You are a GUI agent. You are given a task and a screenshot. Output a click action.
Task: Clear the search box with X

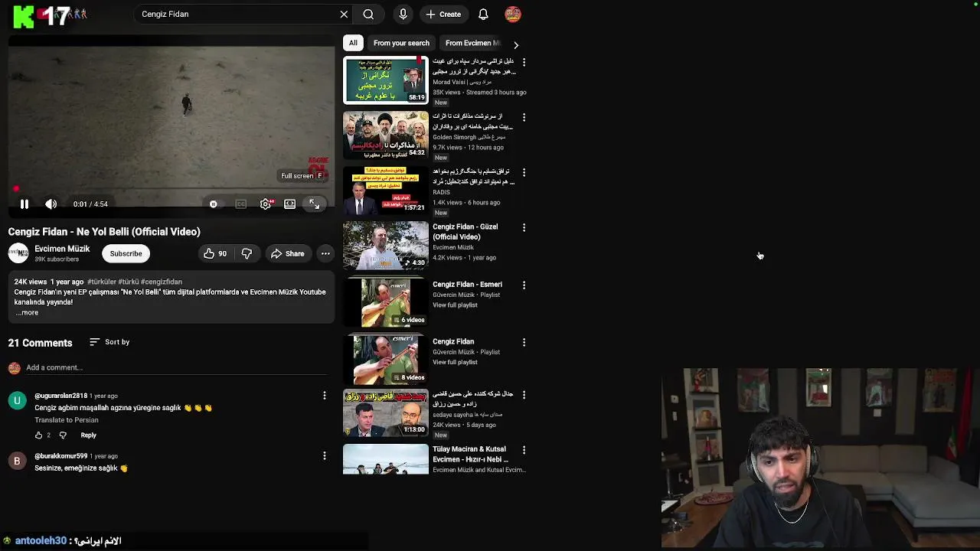pyautogui.click(x=344, y=14)
